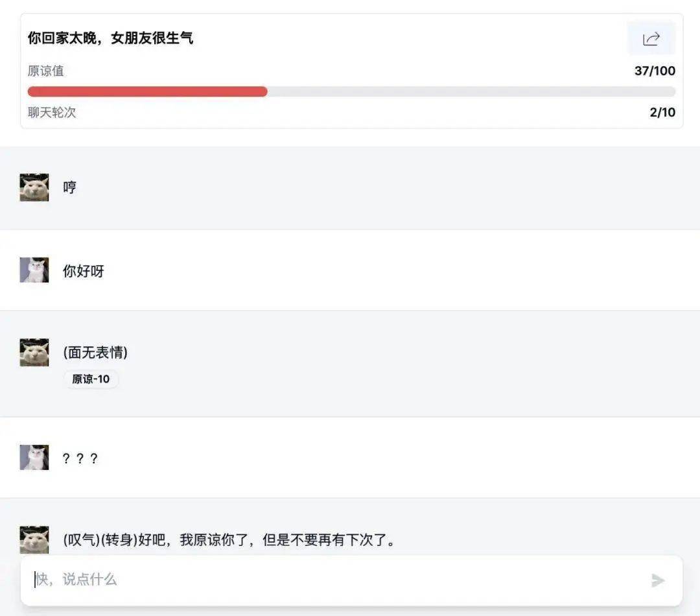Click the share icon in the header card
Screen dimensions: 700x616
pos(651,39)
